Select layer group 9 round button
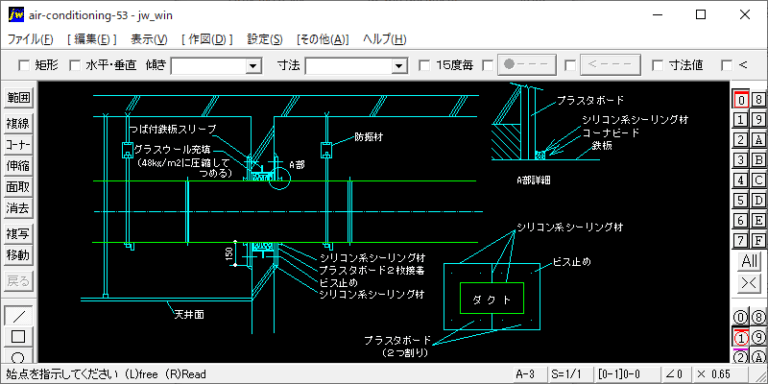This screenshot has width=768, height=384. coord(758,337)
